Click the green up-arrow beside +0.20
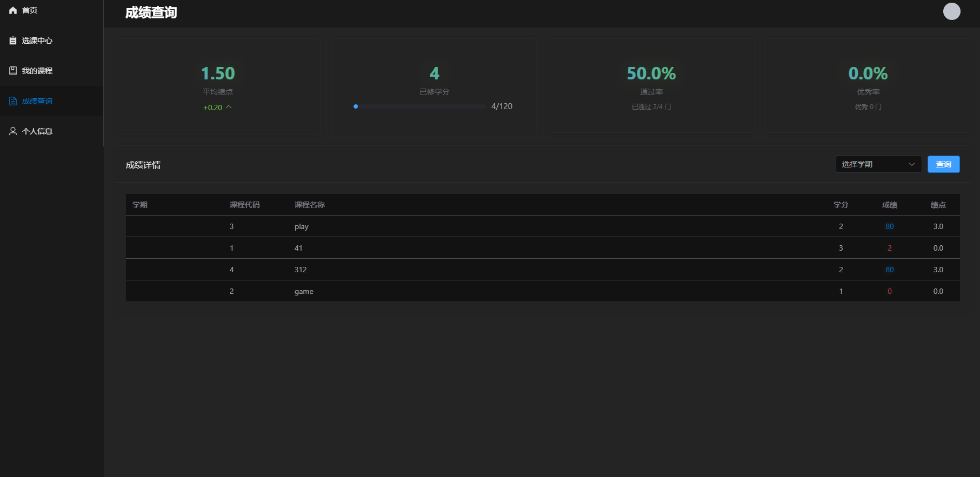980x477 pixels. [x=229, y=107]
